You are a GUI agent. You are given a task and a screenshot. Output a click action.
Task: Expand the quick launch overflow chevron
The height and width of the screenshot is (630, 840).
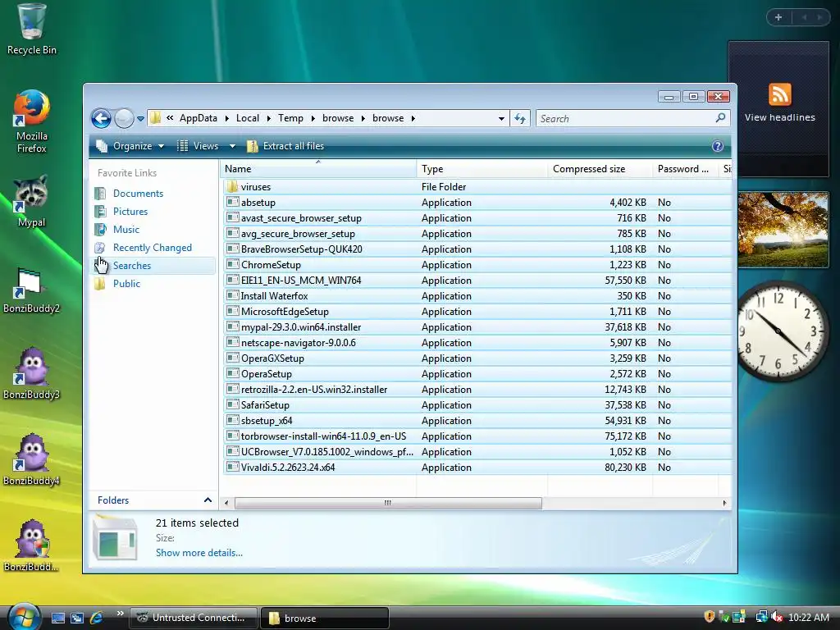coord(120,613)
